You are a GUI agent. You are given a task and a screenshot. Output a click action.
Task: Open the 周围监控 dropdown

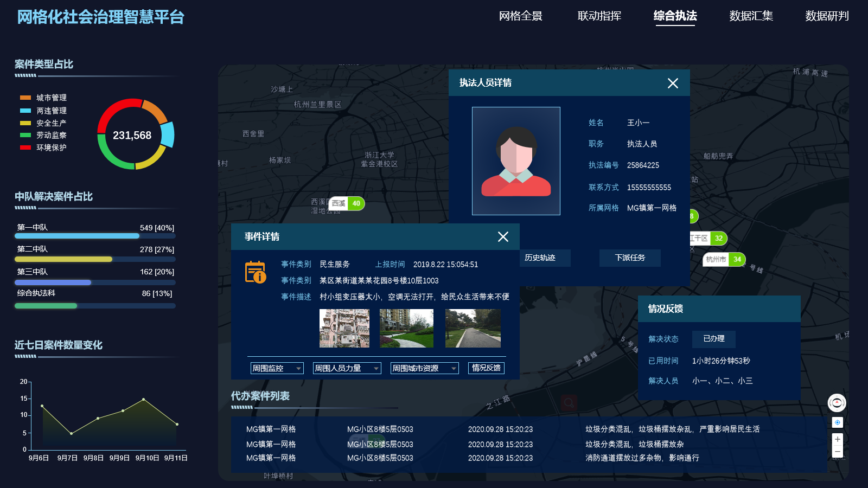click(x=277, y=368)
